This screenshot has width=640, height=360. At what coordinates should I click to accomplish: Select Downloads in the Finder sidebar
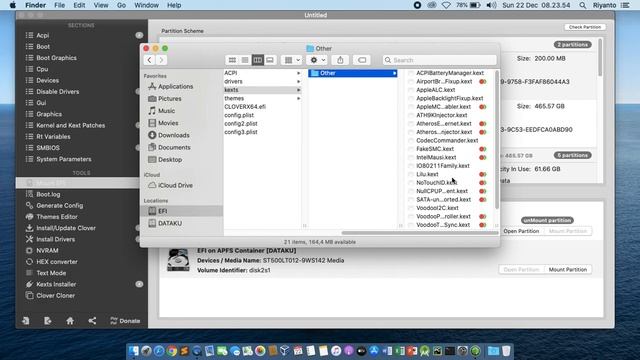pyautogui.click(x=173, y=135)
